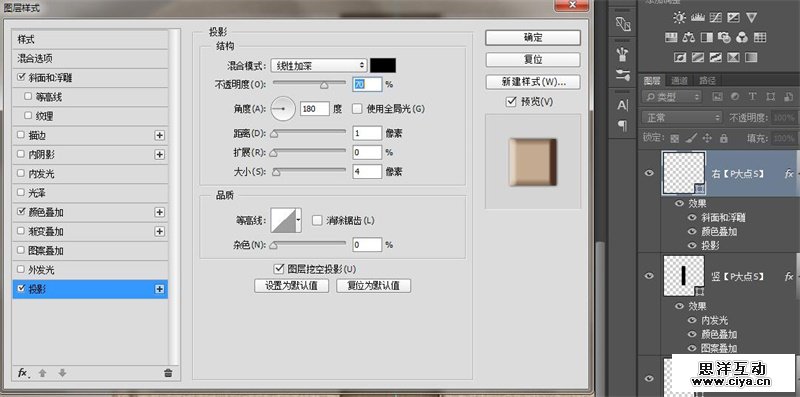Image resolution: width=800 pixels, height=397 pixels.
Task: Add another 描边 with plus button
Action: pos(160,135)
